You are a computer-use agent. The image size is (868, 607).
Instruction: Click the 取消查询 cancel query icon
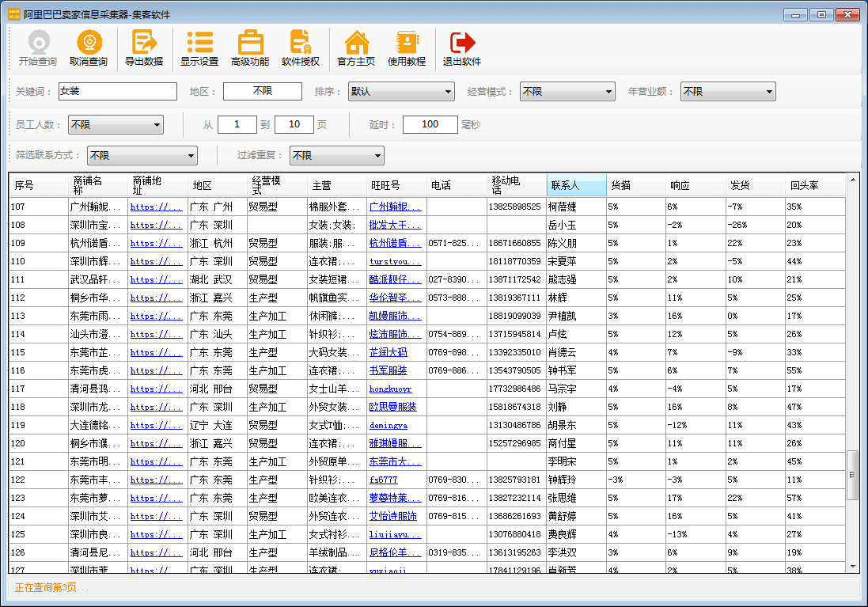pos(89,48)
